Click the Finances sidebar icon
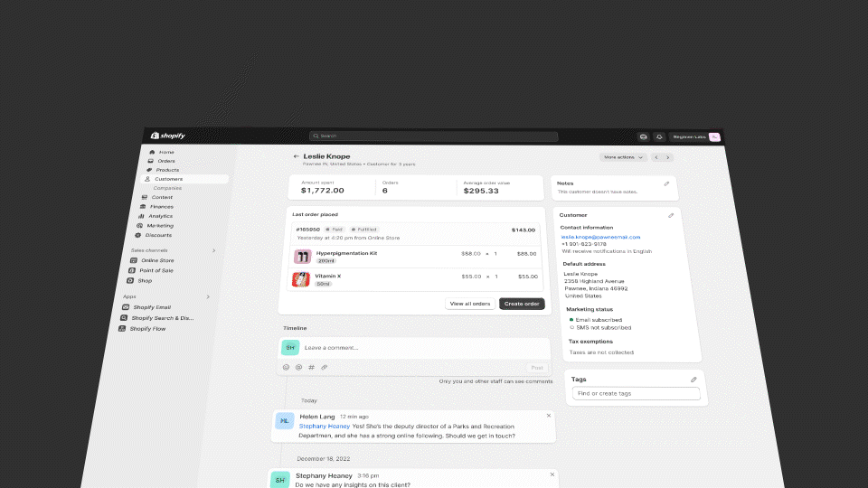Screen dimensions: 868x488 (x=143, y=206)
